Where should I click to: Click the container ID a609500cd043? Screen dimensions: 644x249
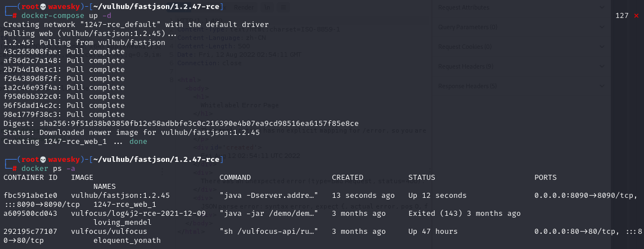coord(30,214)
